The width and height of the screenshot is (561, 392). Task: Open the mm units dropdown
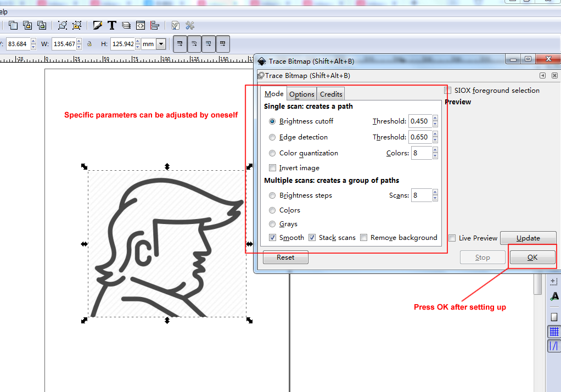pos(161,44)
